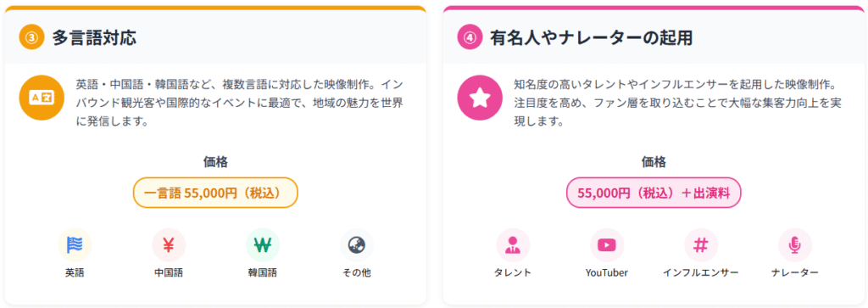Select the ナレーター microphone icon
Viewport: 868px width, 308px height.
click(795, 245)
